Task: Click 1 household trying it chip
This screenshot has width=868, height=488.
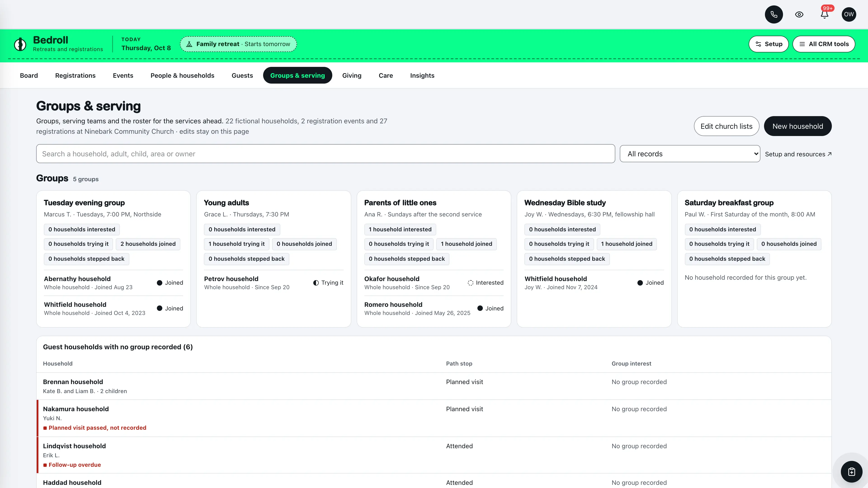Action: pyautogui.click(x=236, y=244)
